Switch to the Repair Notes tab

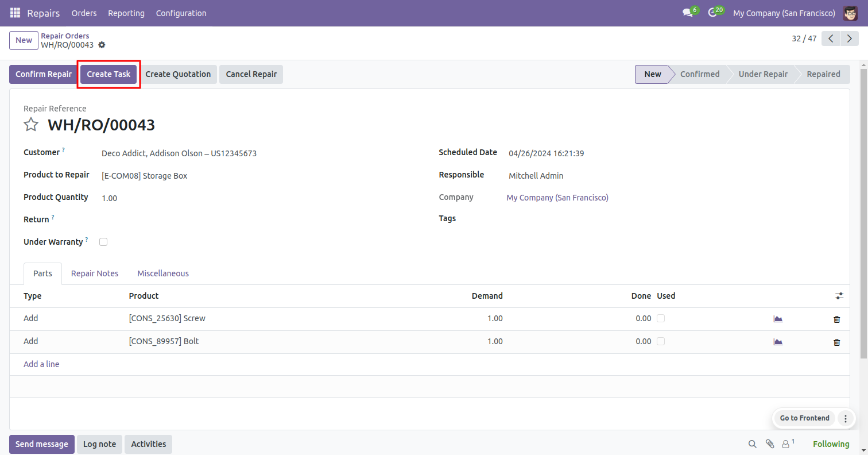click(95, 273)
